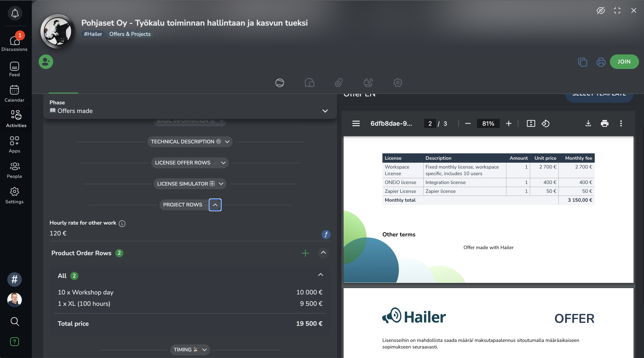644x358 pixels.
Task: Open the Phase dropdown showing Offers made
Action: pos(325,111)
